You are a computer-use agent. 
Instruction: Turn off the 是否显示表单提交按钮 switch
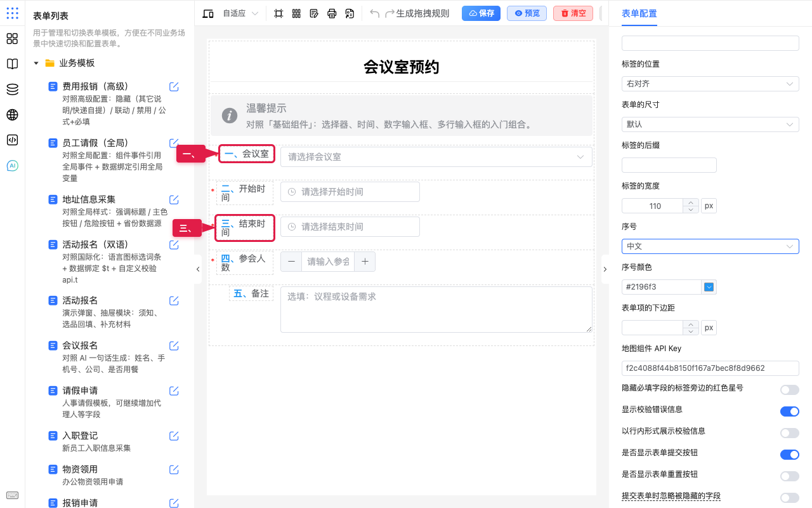[x=790, y=455]
